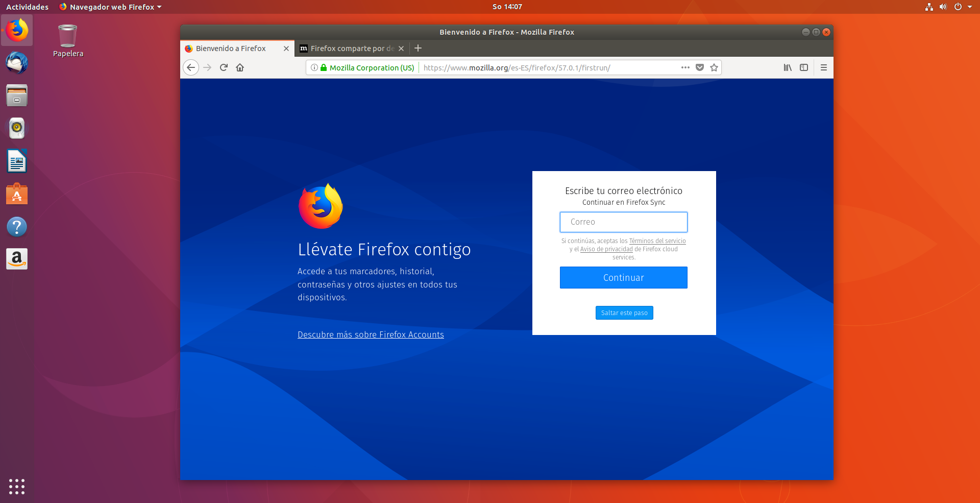Open Términos del servicio link

pyautogui.click(x=657, y=241)
